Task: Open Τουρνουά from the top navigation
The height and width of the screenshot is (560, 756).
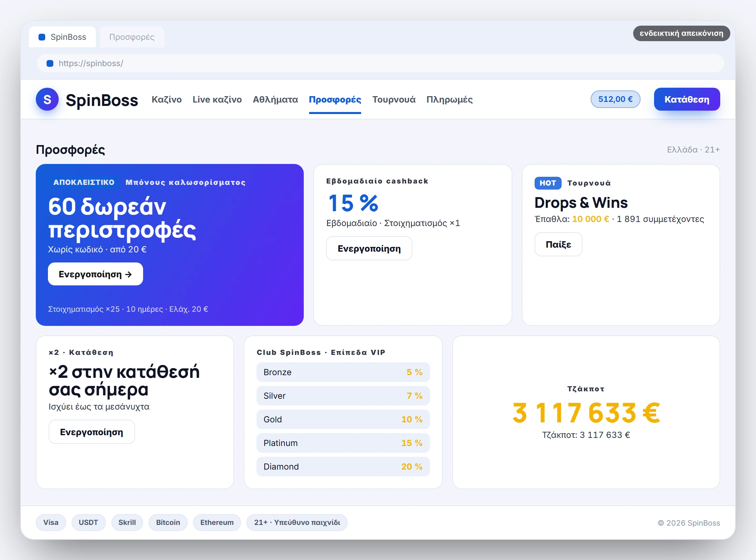Action: click(394, 99)
